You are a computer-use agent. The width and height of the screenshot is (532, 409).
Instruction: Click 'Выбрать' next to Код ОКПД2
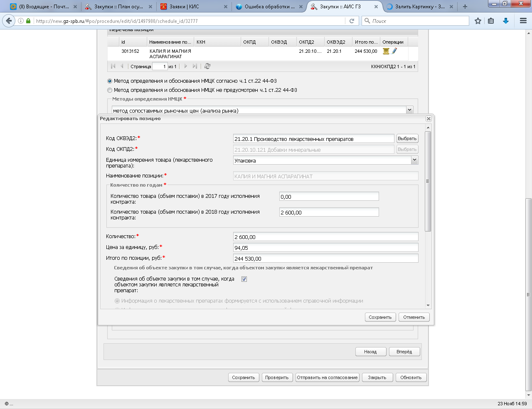[x=407, y=149]
